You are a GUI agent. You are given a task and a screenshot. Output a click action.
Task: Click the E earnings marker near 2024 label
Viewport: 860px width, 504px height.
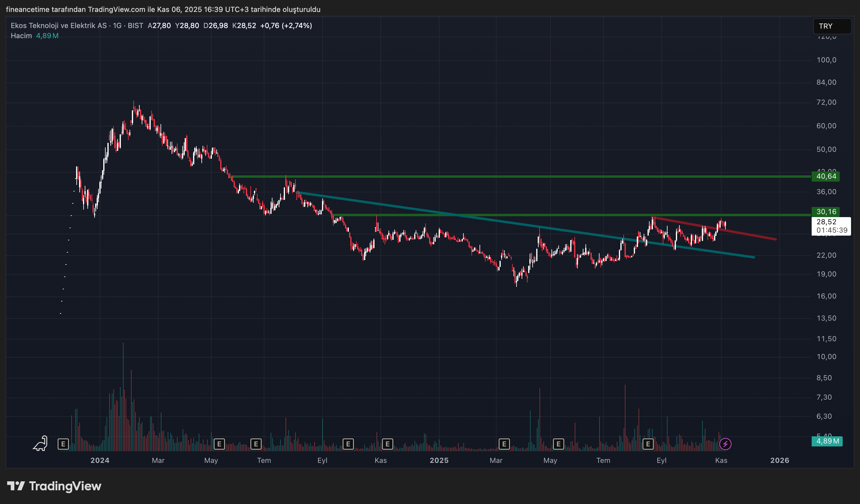[64, 444]
